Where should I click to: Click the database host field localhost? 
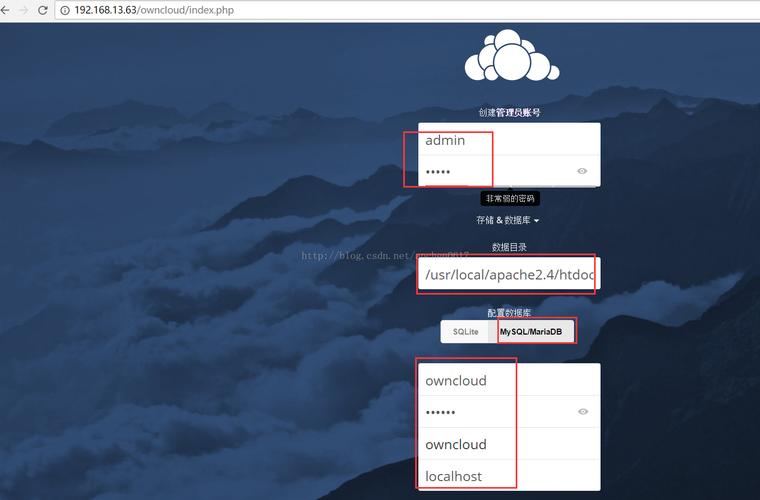click(509, 476)
